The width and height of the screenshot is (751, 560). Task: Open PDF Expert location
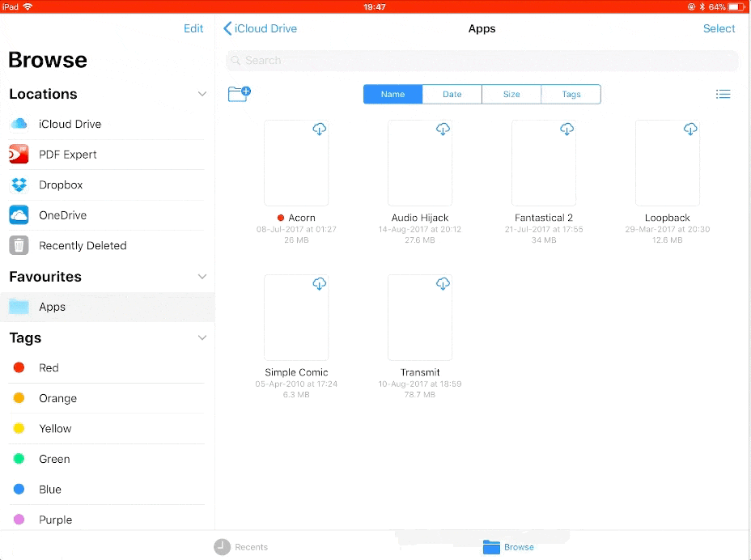pyautogui.click(x=107, y=155)
